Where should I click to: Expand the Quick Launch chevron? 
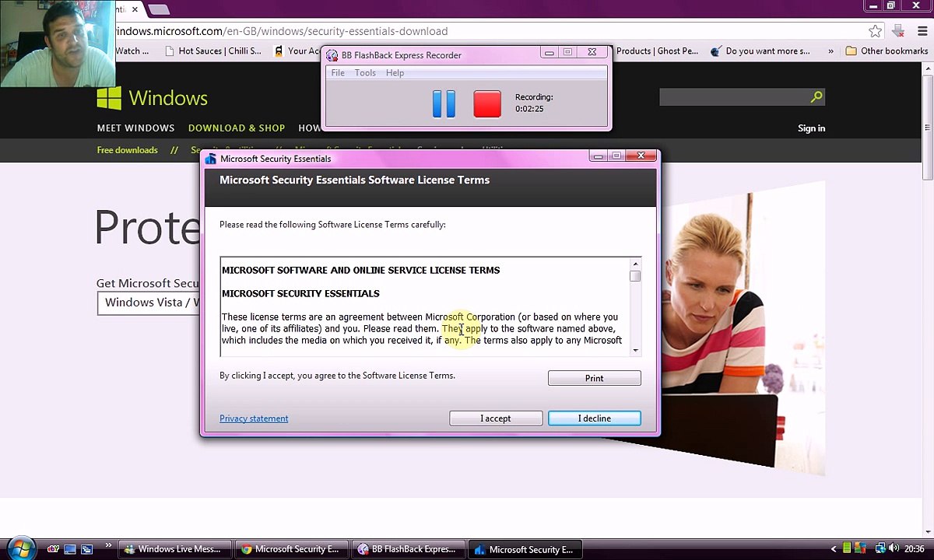108,546
